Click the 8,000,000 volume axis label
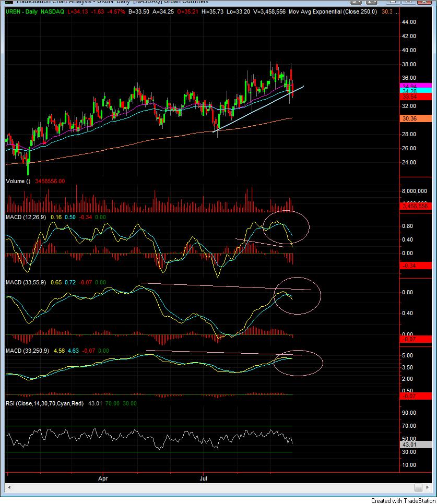 [x=415, y=191]
